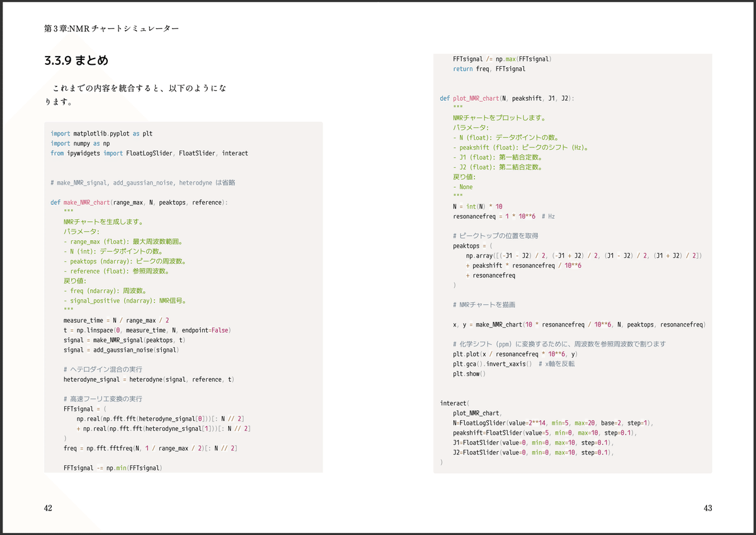
Task: Click the line 'signal = add_gaussian_noise(signal)'
Action: (x=121, y=350)
